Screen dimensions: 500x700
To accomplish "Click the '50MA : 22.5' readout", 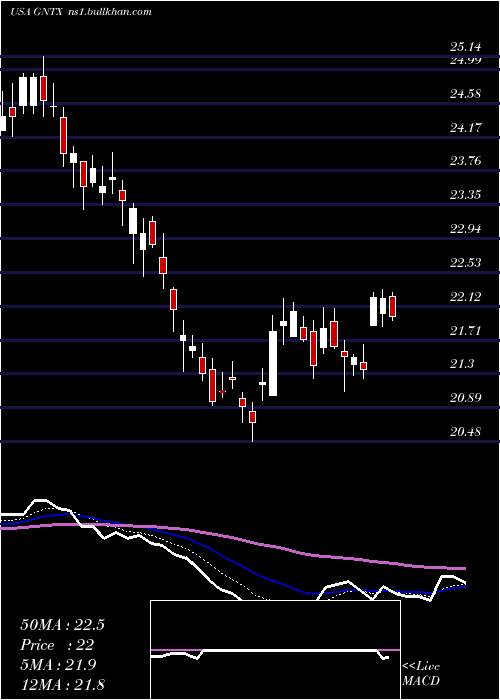I will [62, 625].
